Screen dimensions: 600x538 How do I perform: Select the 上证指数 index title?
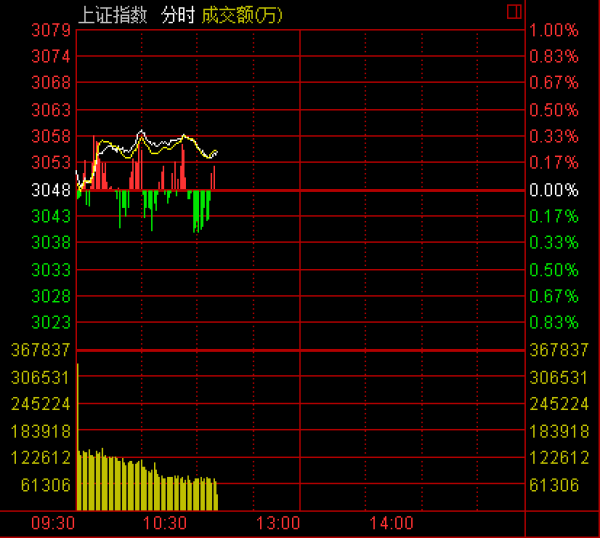115,13
